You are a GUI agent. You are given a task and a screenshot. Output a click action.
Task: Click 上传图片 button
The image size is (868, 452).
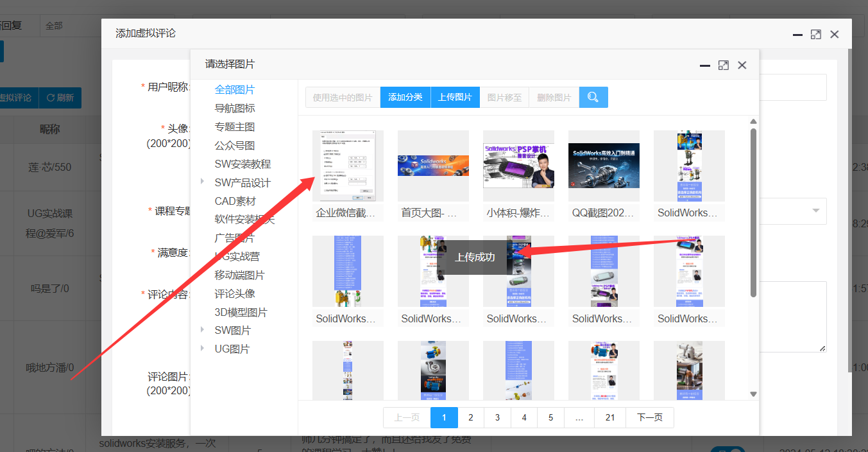pyautogui.click(x=455, y=98)
